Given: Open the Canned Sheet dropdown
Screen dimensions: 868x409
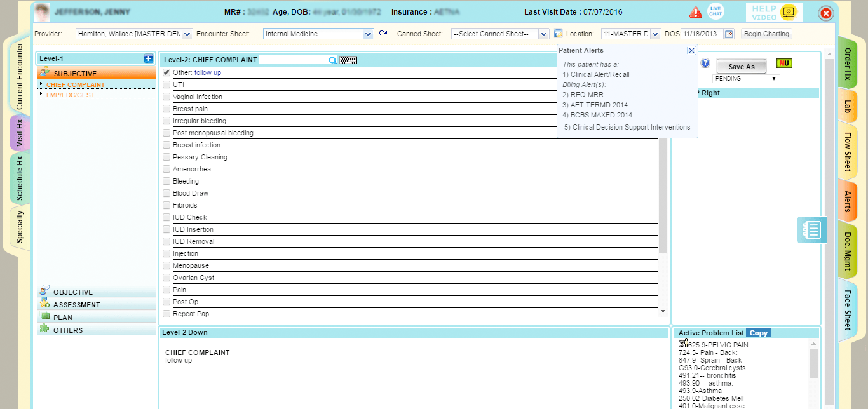Looking at the screenshot, I should point(544,33).
